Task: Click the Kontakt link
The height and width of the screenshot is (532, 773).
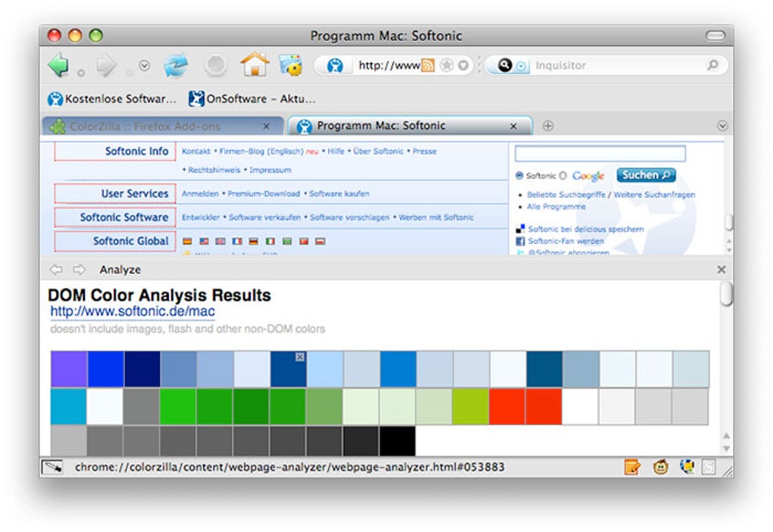Action: click(196, 152)
